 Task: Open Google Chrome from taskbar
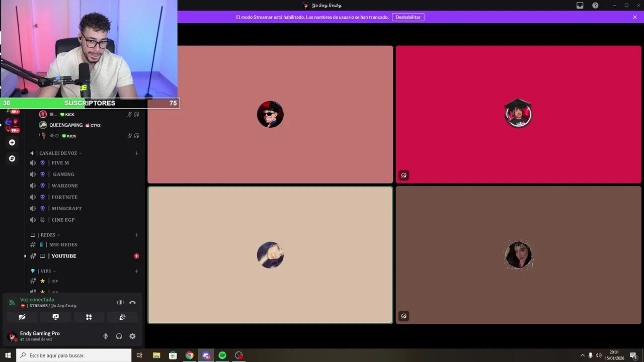click(x=189, y=355)
